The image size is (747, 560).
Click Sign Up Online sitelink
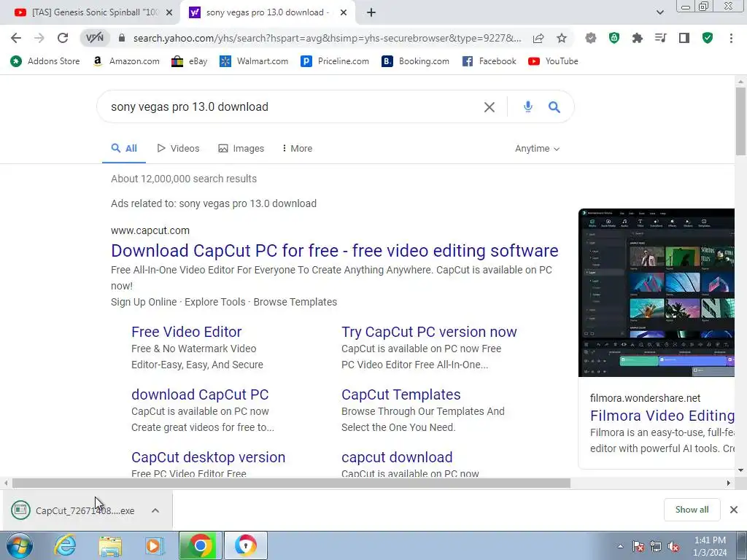coord(144,302)
